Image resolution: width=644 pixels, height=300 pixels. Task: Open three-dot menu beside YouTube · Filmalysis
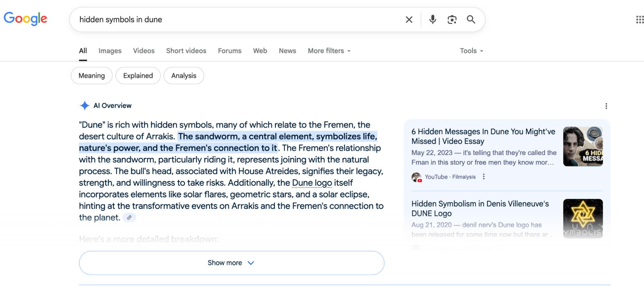tap(483, 177)
